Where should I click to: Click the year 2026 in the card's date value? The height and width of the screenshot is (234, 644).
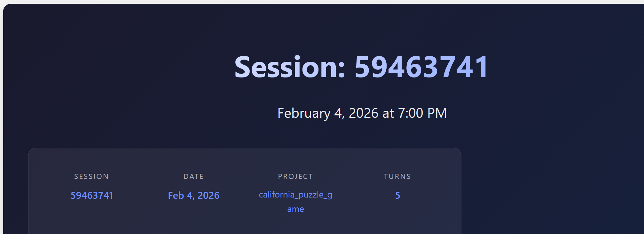(208, 196)
